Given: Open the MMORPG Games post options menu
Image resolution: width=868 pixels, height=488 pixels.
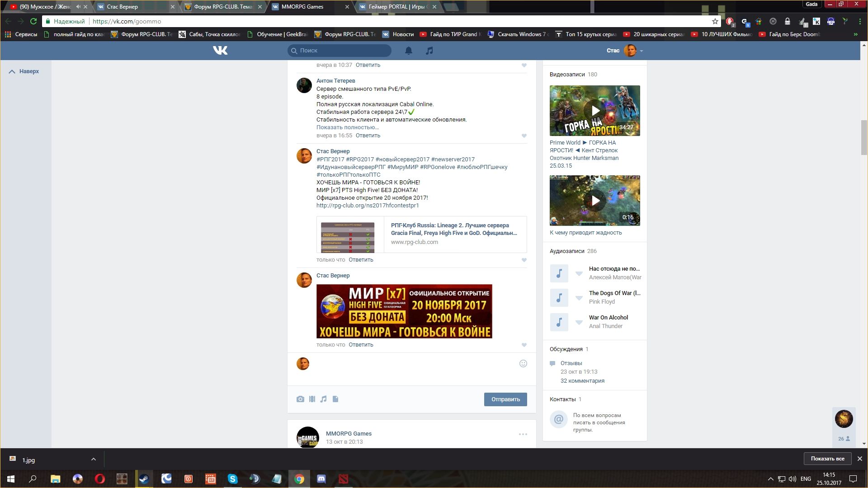Looking at the screenshot, I should click(523, 434).
